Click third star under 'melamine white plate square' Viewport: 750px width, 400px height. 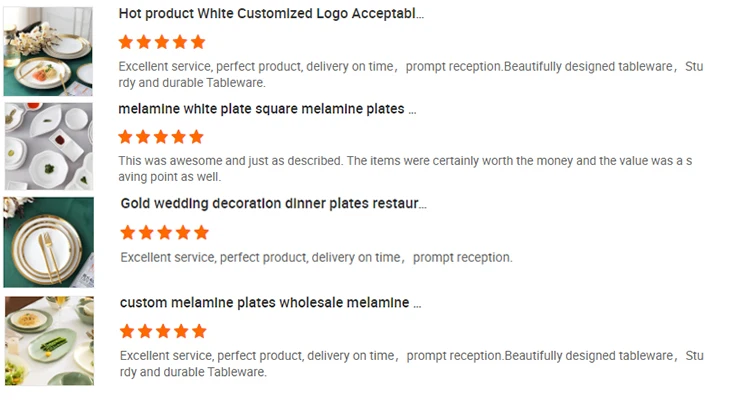[x=162, y=137]
